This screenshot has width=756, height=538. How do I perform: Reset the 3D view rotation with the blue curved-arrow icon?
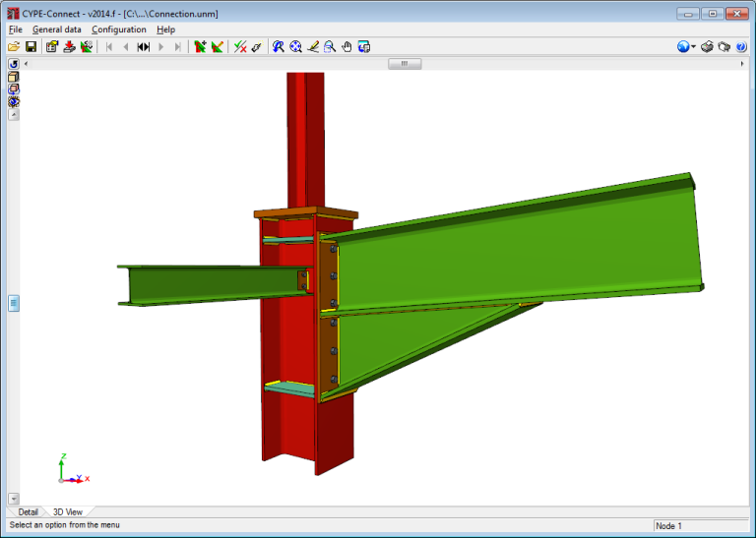tap(14, 64)
